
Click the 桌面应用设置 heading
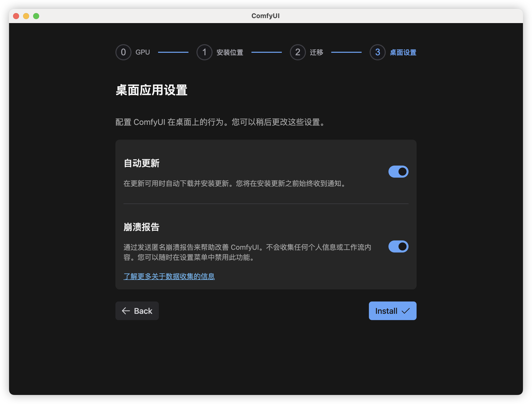tap(151, 90)
